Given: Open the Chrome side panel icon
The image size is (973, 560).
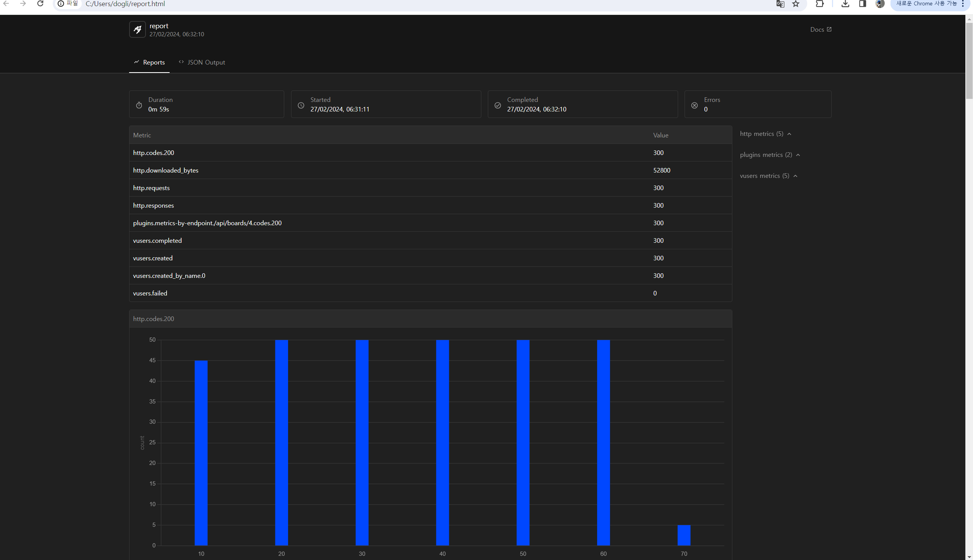Looking at the screenshot, I should [x=863, y=4].
